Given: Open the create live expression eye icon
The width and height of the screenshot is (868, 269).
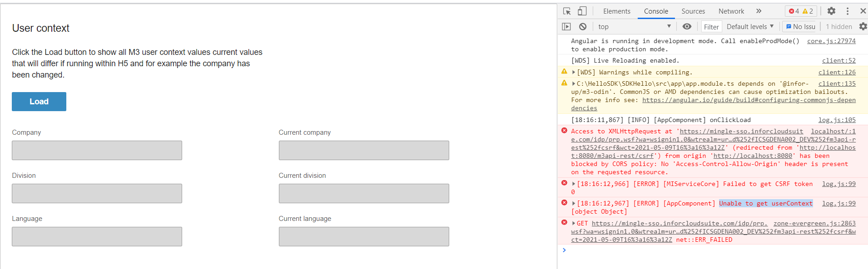Looking at the screenshot, I should (686, 26).
